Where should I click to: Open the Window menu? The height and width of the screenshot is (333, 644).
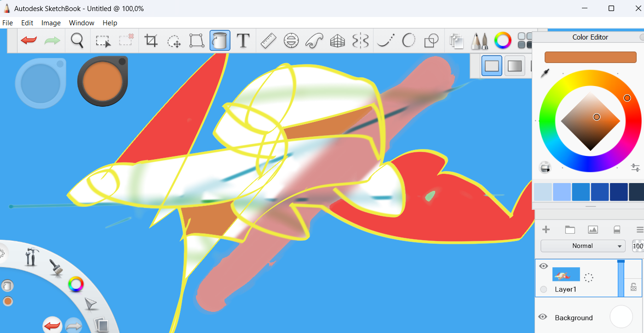click(81, 23)
